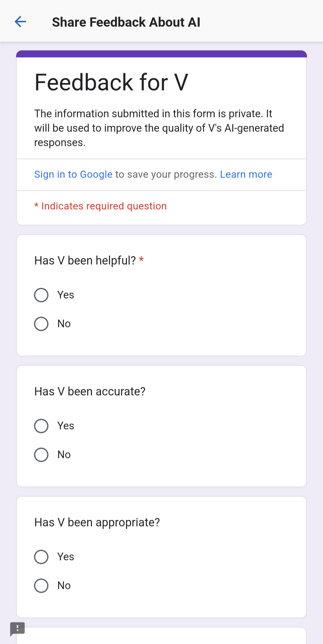
Task: Click the form privacy description paragraph
Action: [159, 128]
